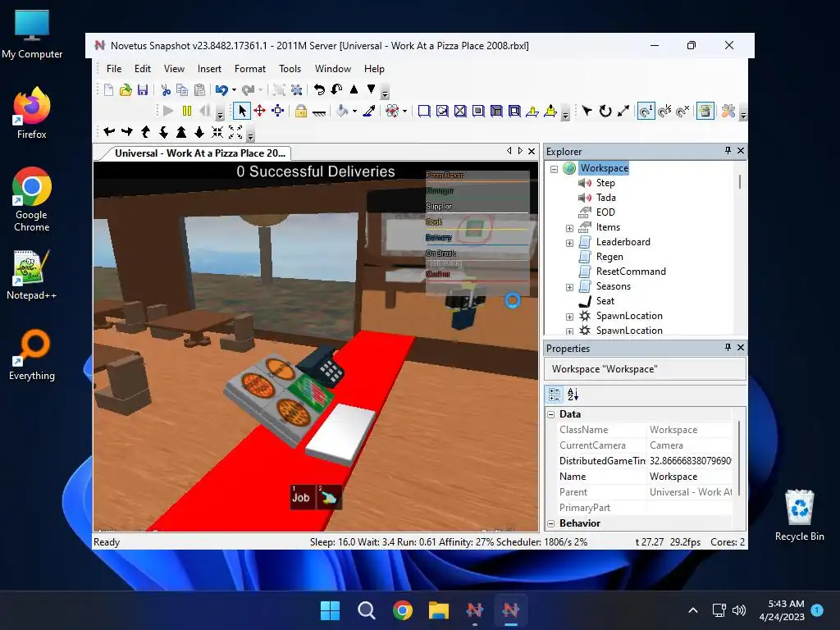
Task: Toggle the Properties panel auto-hide pin
Action: point(728,347)
